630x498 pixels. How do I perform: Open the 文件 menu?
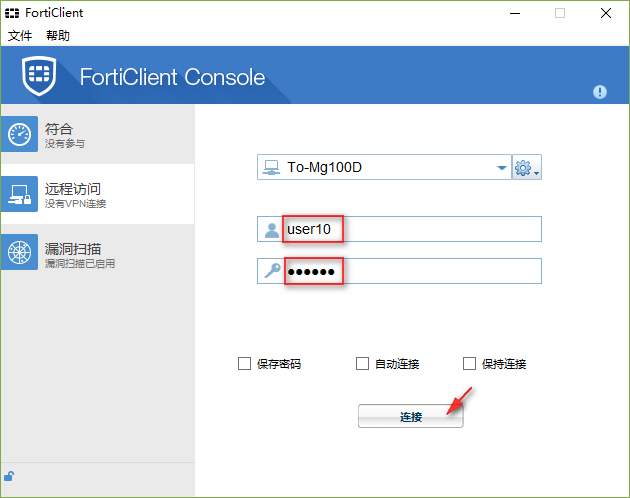[x=20, y=36]
